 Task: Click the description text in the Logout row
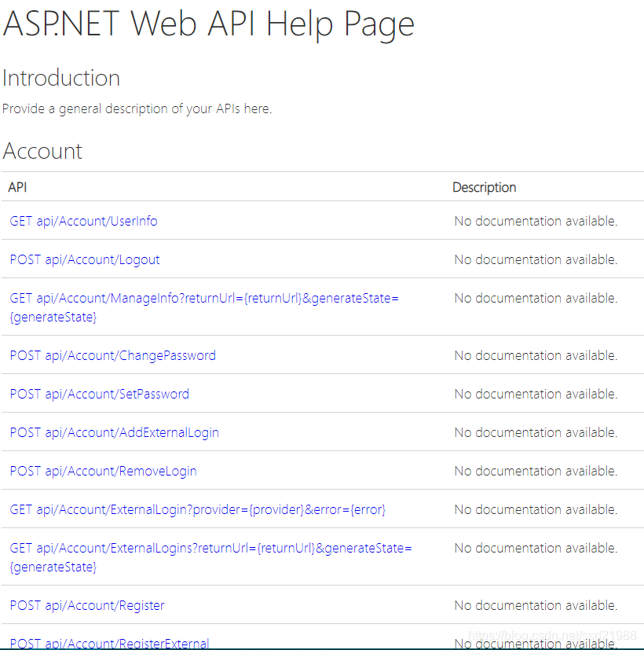coord(536,259)
